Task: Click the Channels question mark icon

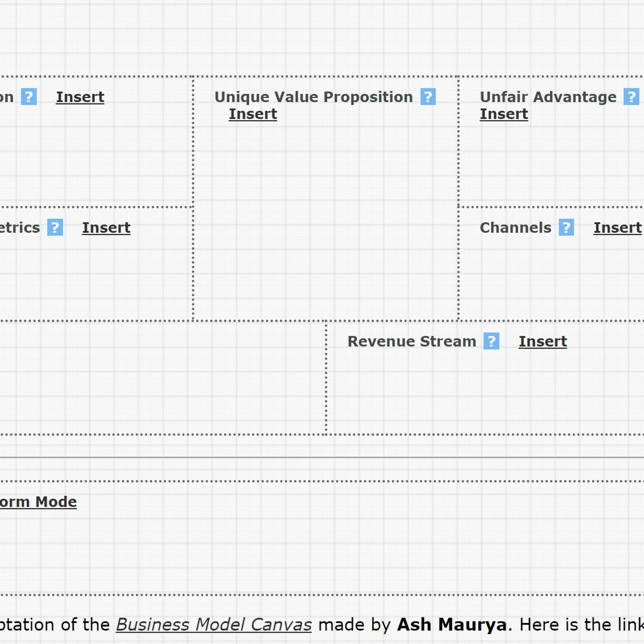Action: pyautogui.click(x=566, y=227)
